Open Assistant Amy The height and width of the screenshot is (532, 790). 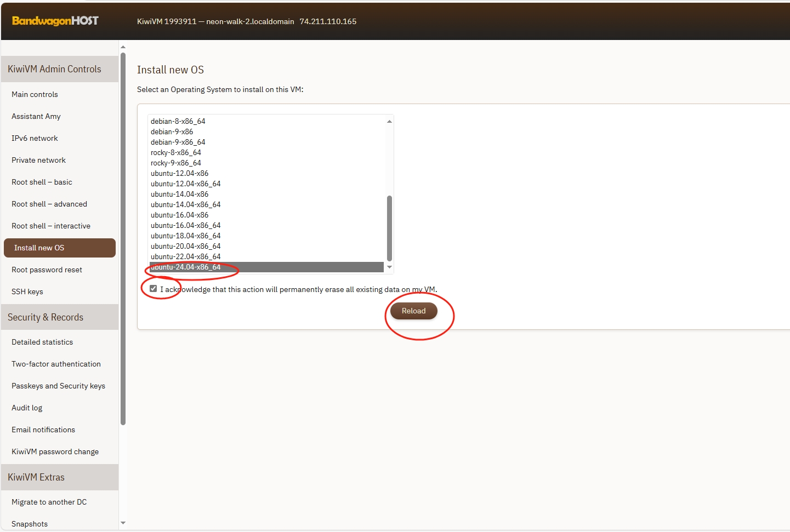[x=36, y=116]
